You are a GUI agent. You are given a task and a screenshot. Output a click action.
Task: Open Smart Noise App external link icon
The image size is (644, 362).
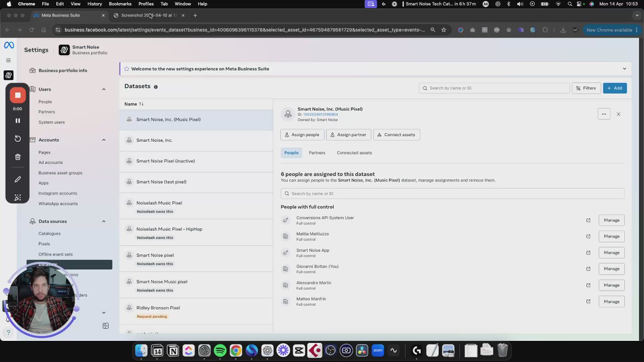tap(588, 252)
